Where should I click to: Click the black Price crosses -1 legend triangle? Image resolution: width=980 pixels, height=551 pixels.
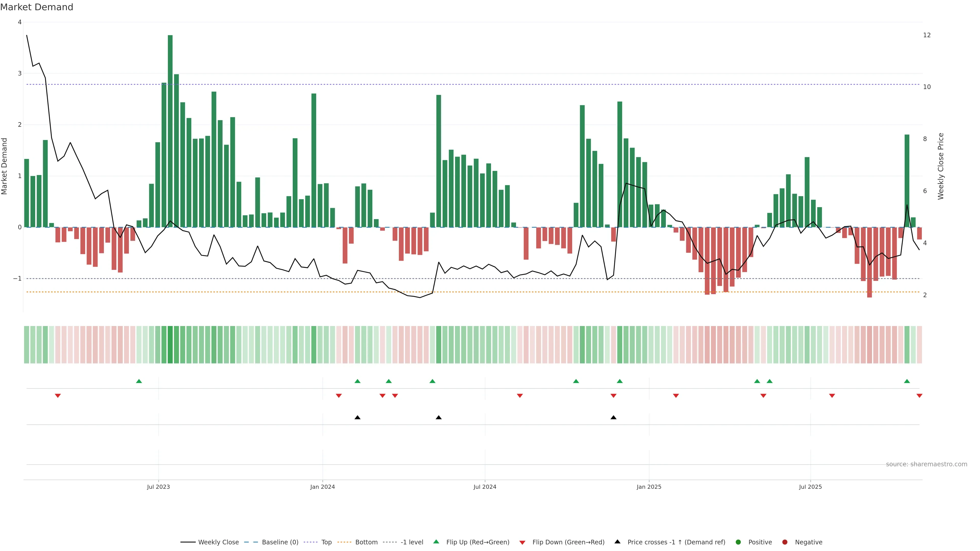(x=617, y=542)
